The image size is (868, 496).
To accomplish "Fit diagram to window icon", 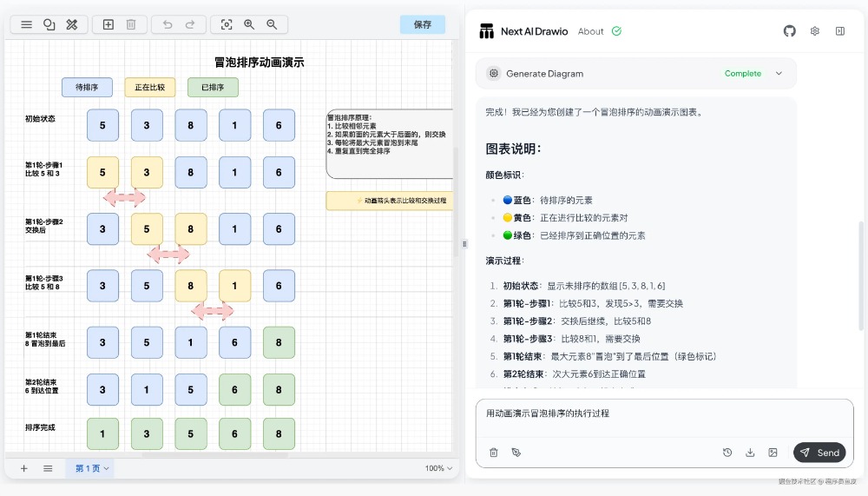I will pyautogui.click(x=227, y=24).
